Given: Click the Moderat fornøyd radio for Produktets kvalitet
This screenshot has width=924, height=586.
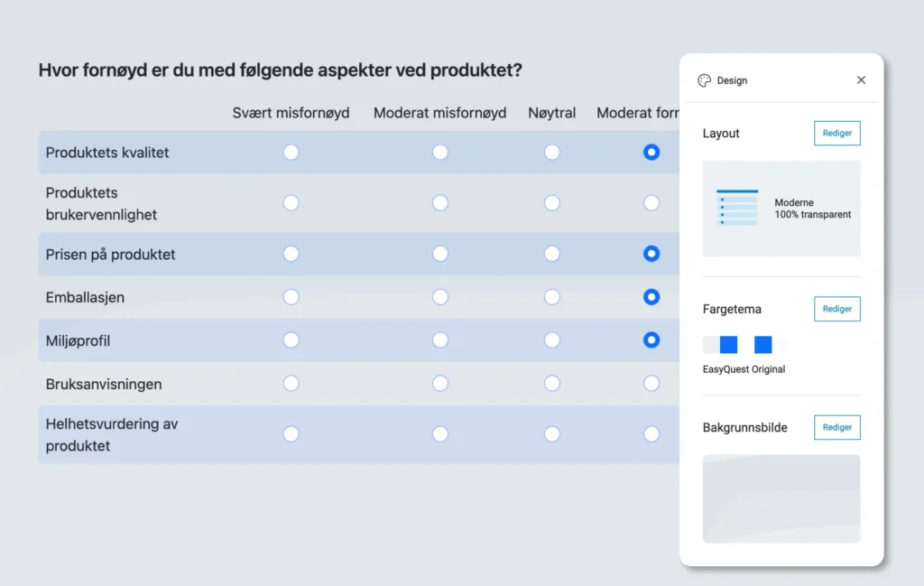Looking at the screenshot, I should pos(651,153).
